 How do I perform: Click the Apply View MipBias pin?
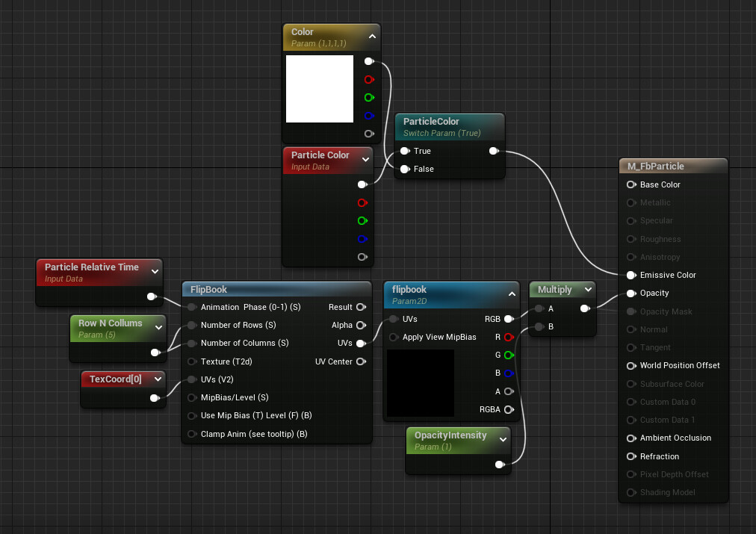tap(394, 337)
